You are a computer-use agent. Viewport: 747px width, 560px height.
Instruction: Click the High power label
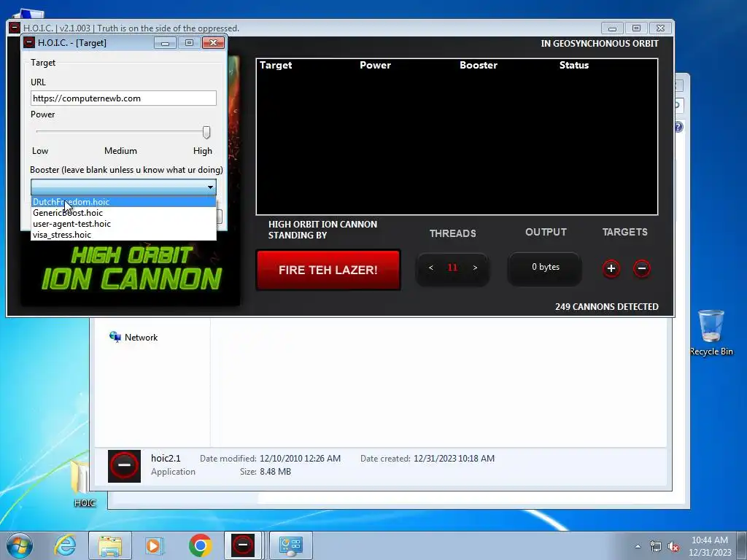click(203, 151)
